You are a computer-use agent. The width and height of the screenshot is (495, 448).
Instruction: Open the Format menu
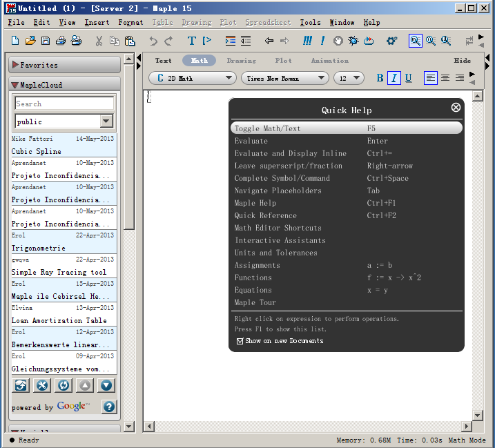pyautogui.click(x=130, y=22)
